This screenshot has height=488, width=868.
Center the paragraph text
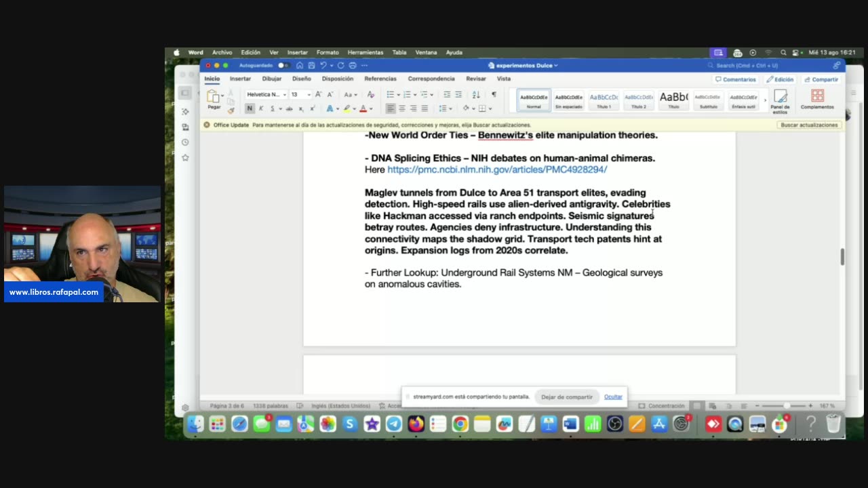(402, 108)
